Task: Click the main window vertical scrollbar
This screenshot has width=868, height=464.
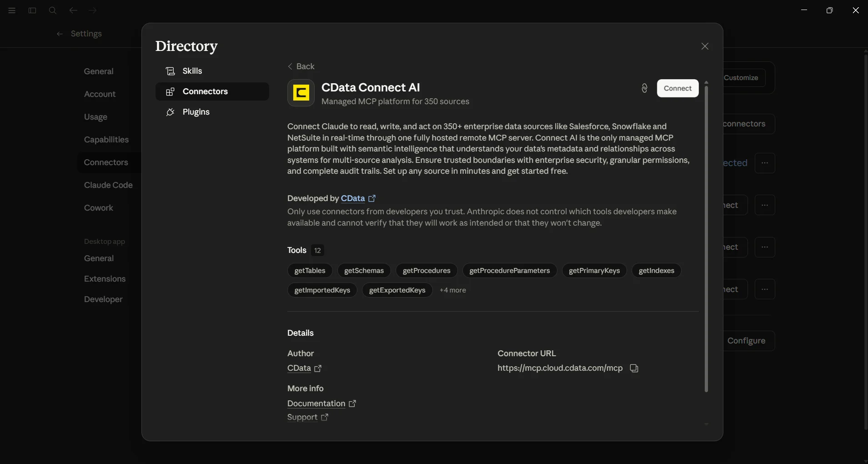Action: click(x=865, y=241)
